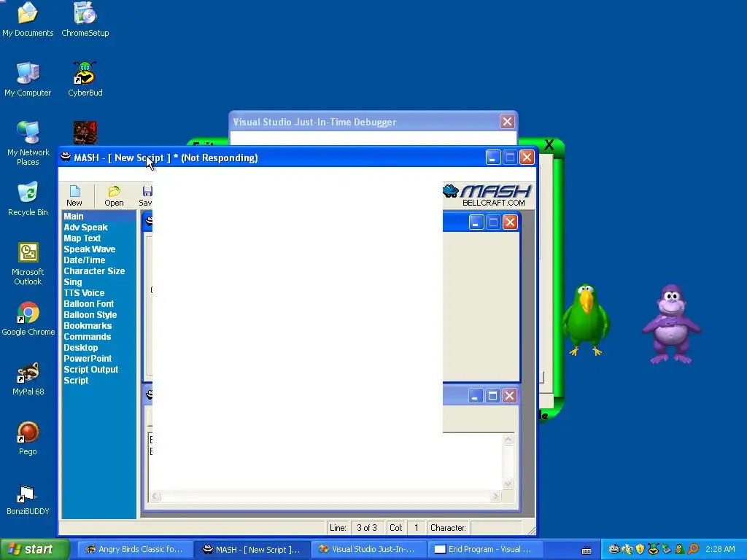Launch the CyberBud desktop shortcut
Image resolution: width=747 pixels, height=560 pixels.
(x=85, y=79)
